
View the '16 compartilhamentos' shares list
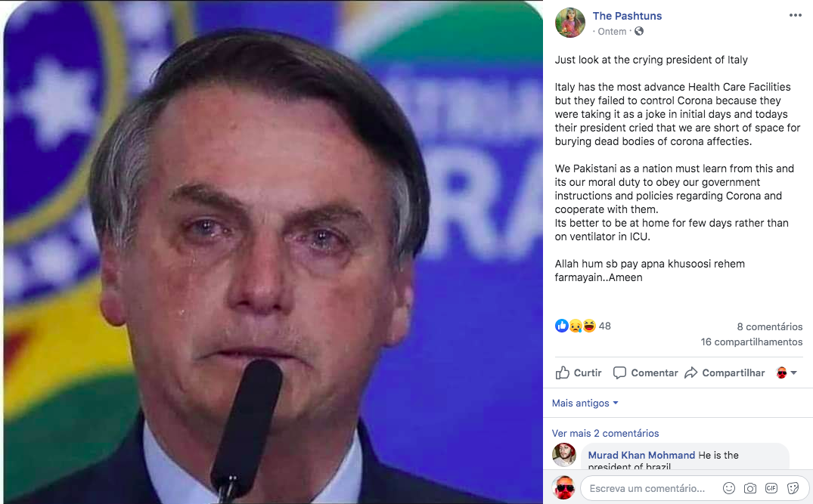(751, 342)
